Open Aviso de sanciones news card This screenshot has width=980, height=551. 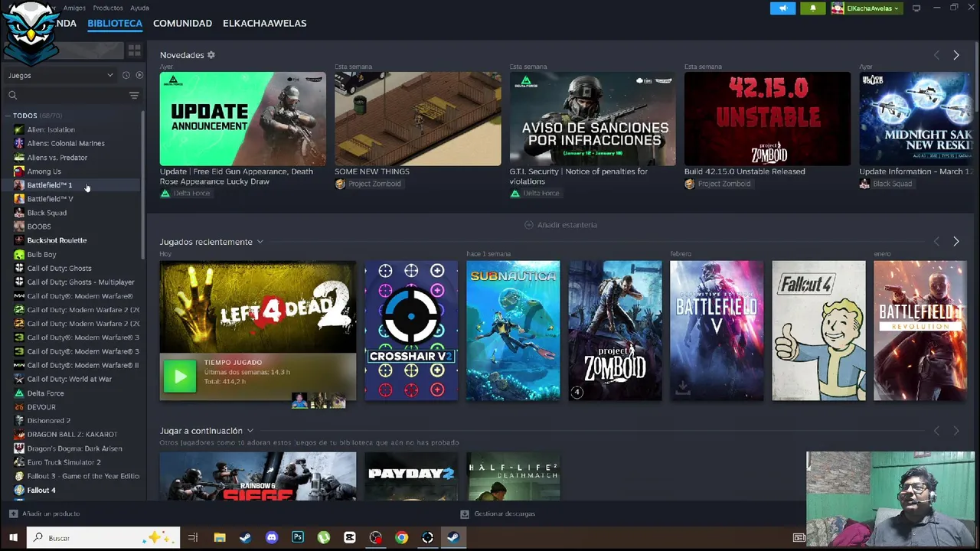(x=593, y=119)
